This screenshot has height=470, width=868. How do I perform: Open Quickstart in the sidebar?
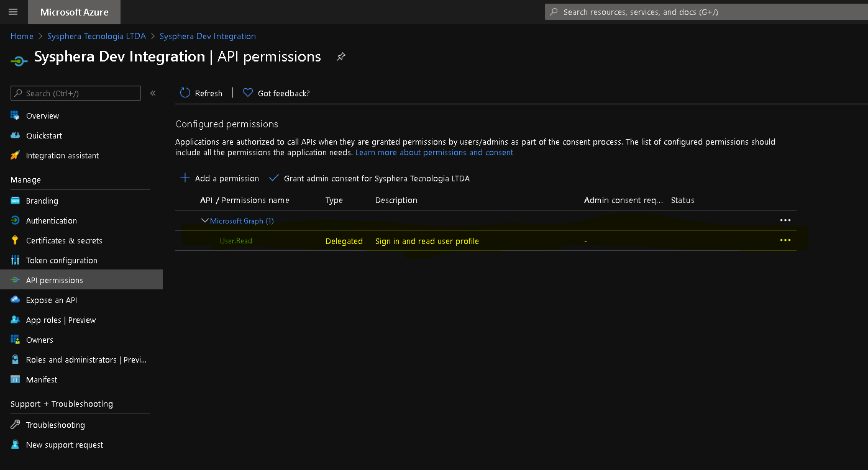tap(44, 135)
